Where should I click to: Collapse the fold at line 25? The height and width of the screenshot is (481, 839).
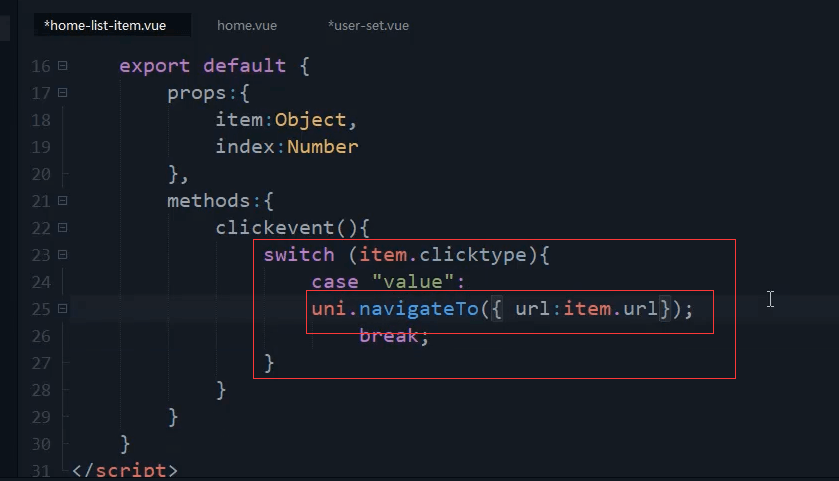tap(63, 309)
